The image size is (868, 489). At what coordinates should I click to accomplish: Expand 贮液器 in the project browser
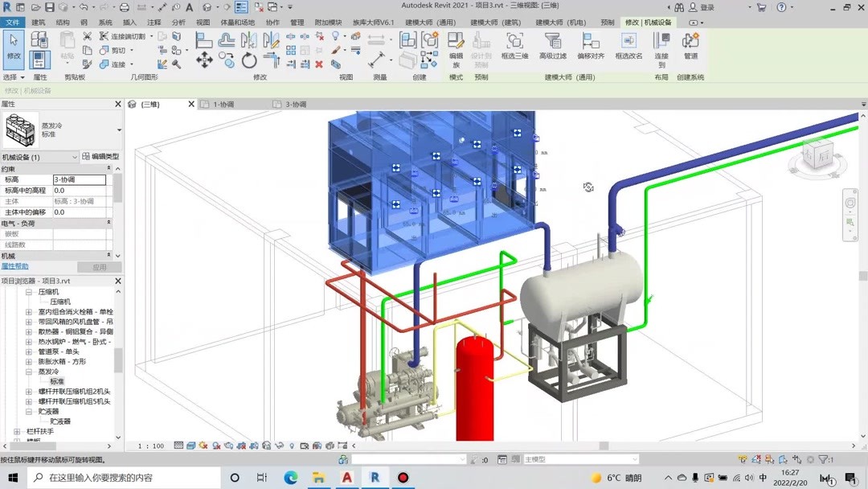point(28,411)
